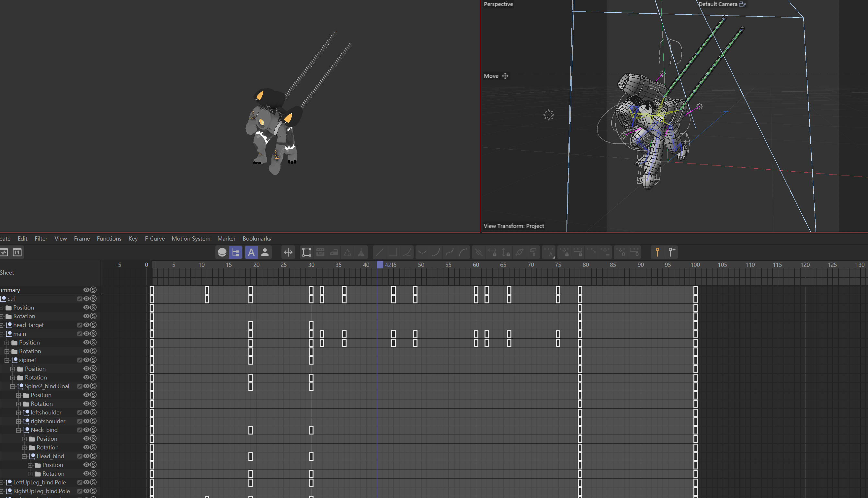Click the paint roller key icon
Viewport: 868px width, 498px height.
pos(533,253)
